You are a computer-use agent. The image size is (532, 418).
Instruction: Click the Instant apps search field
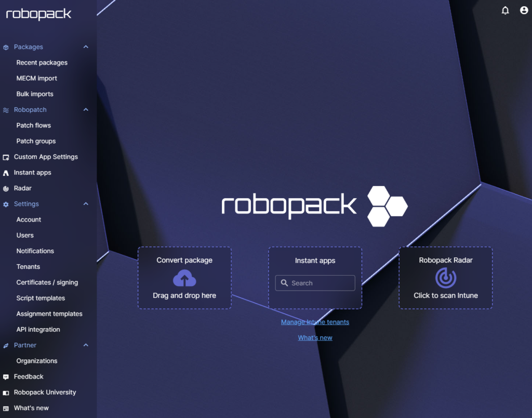pos(315,283)
